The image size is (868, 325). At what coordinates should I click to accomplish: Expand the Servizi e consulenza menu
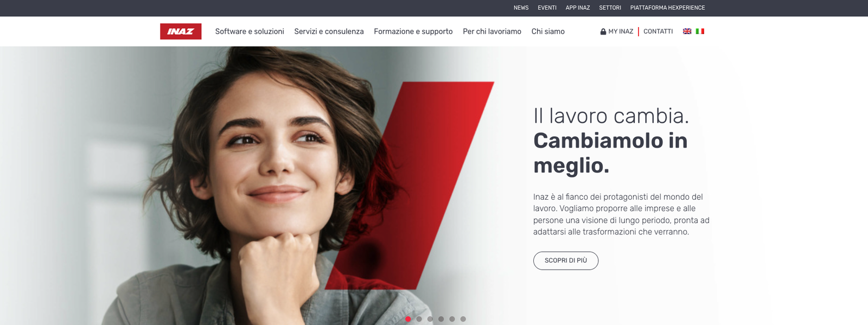(329, 31)
